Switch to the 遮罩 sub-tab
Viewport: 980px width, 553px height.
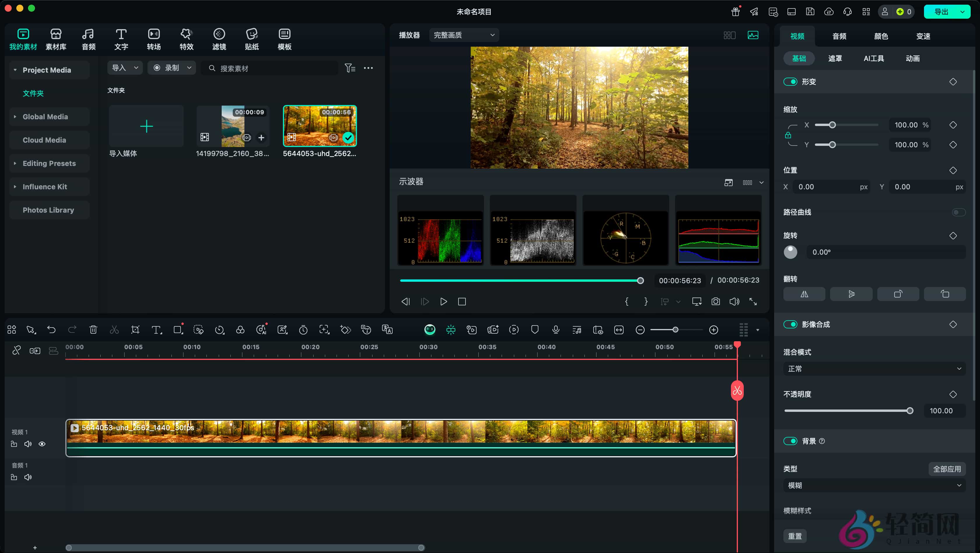click(x=835, y=58)
